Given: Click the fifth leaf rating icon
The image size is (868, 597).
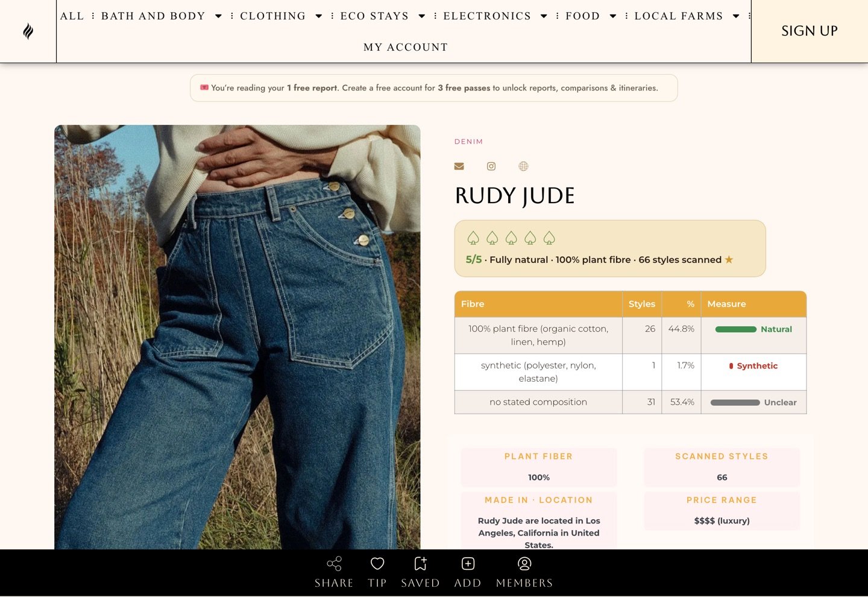Looking at the screenshot, I should point(549,238).
